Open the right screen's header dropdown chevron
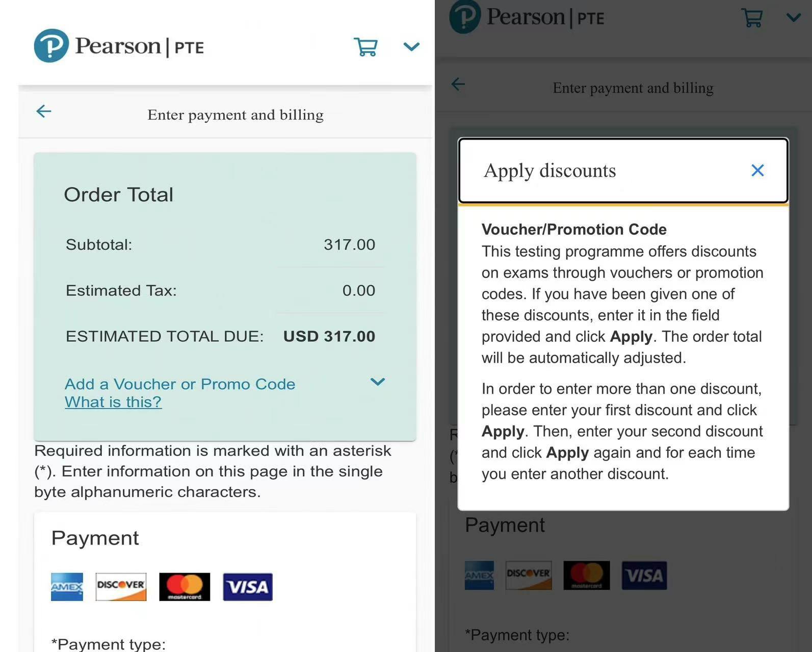 pos(793,17)
